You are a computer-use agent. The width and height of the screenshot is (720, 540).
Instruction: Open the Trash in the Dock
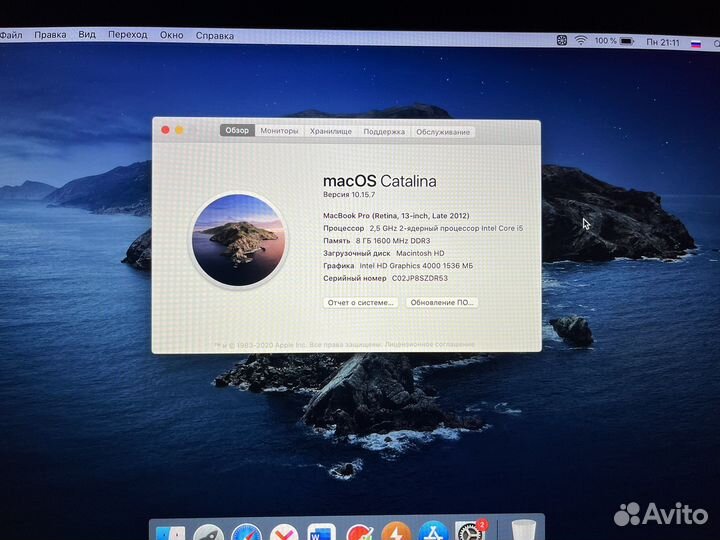523,531
